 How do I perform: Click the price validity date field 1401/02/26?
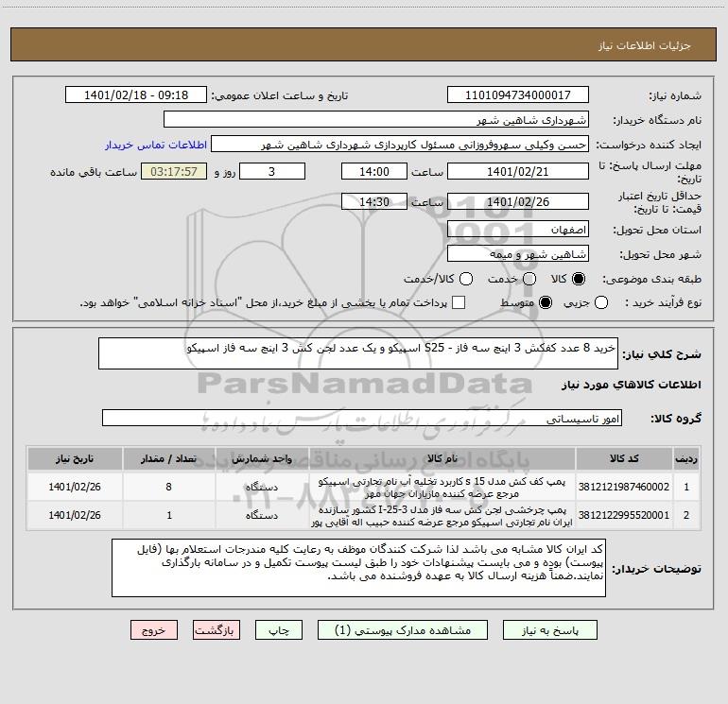click(518, 201)
